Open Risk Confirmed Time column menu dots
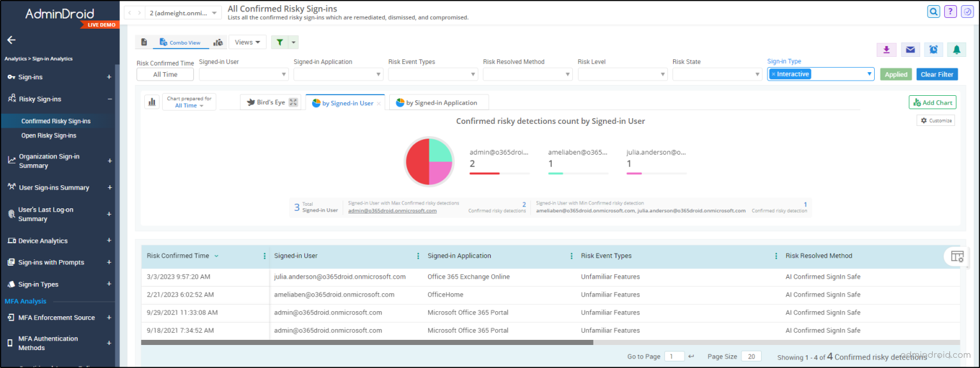Image resolution: width=980 pixels, height=368 pixels. click(265, 256)
